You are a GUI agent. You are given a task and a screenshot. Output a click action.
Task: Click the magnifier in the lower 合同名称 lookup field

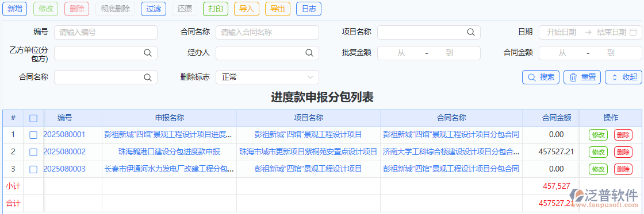coord(147,77)
